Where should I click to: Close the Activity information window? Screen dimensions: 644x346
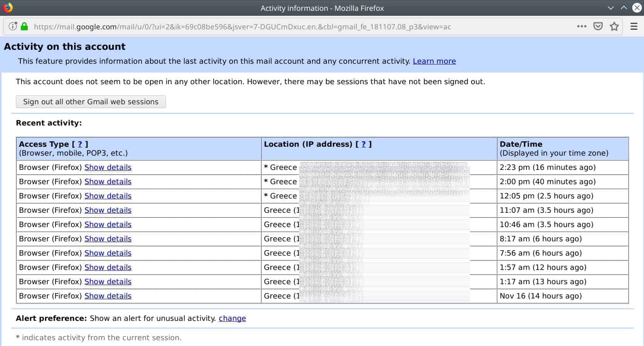pos(637,8)
